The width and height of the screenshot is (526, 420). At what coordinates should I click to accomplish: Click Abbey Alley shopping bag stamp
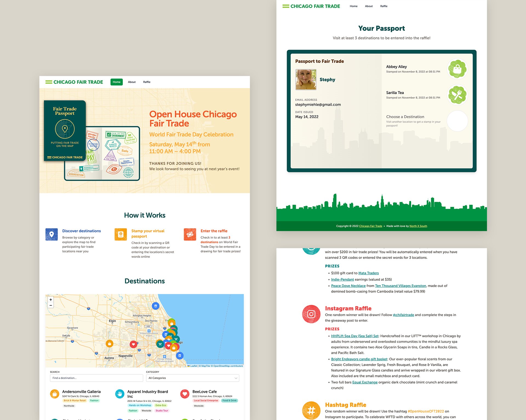[x=457, y=69]
